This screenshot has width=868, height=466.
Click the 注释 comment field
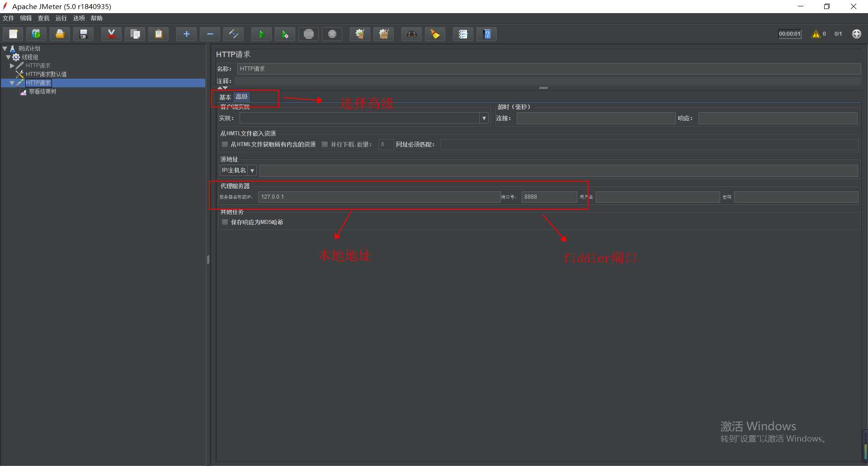(547, 81)
